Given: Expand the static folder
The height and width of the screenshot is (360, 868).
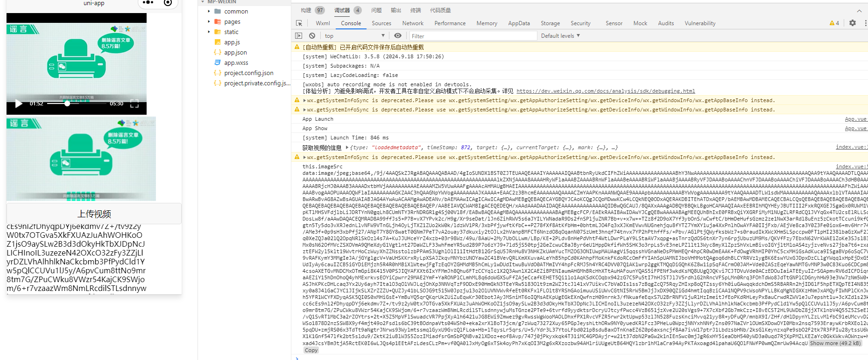Looking at the screenshot, I should click(209, 32).
